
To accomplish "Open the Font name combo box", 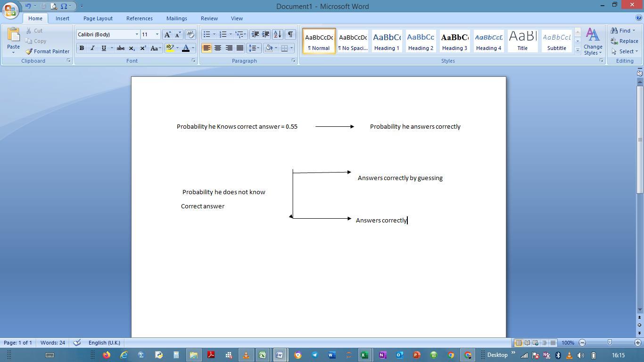I will 108,34.
